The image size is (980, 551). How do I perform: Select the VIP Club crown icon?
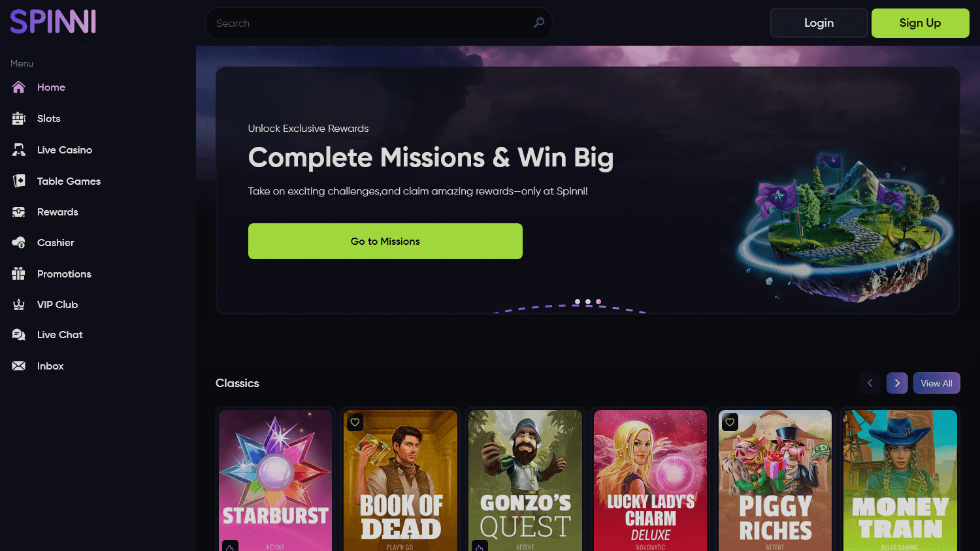(18, 304)
